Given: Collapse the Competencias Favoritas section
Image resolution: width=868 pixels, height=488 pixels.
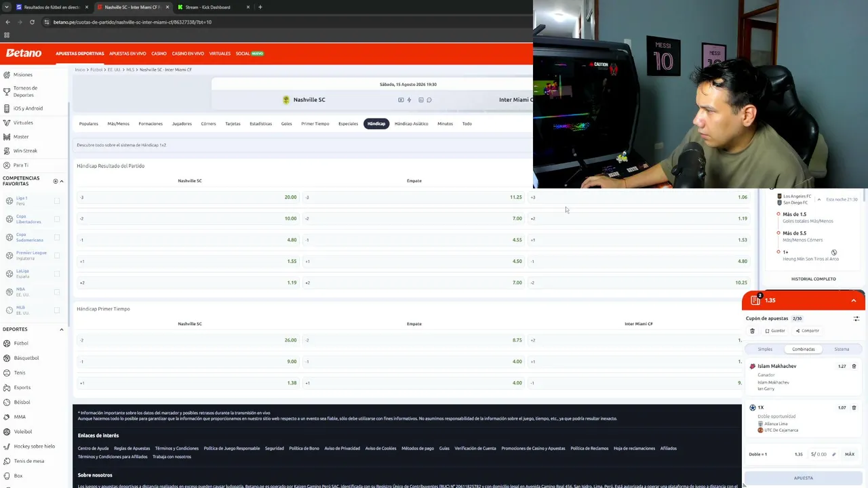Looking at the screenshot, I should tap(62, 181).
